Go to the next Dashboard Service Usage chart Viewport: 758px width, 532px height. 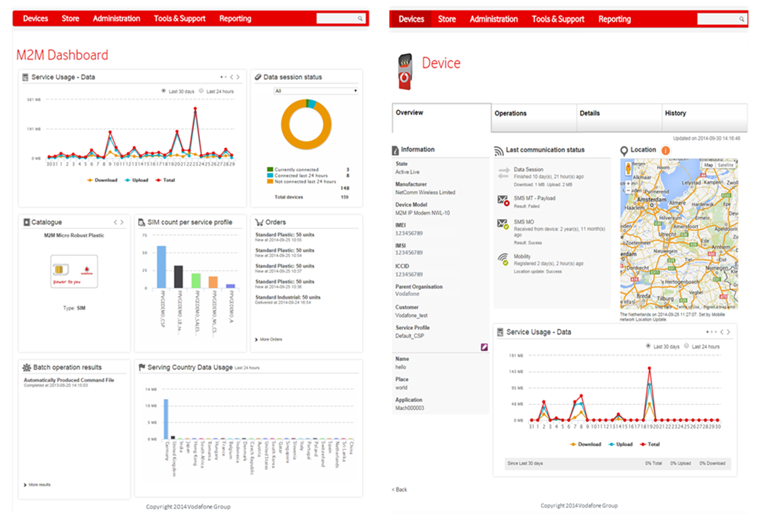(238, 77)
